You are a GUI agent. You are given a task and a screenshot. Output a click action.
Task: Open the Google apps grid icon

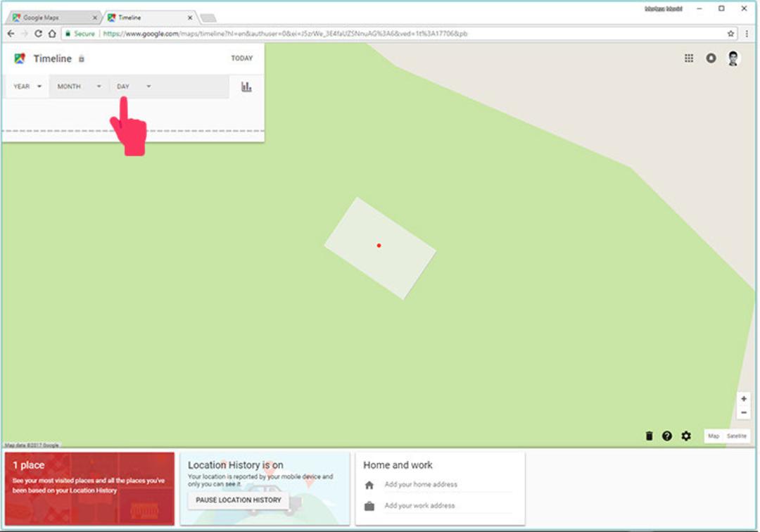[x=689, y=58]
